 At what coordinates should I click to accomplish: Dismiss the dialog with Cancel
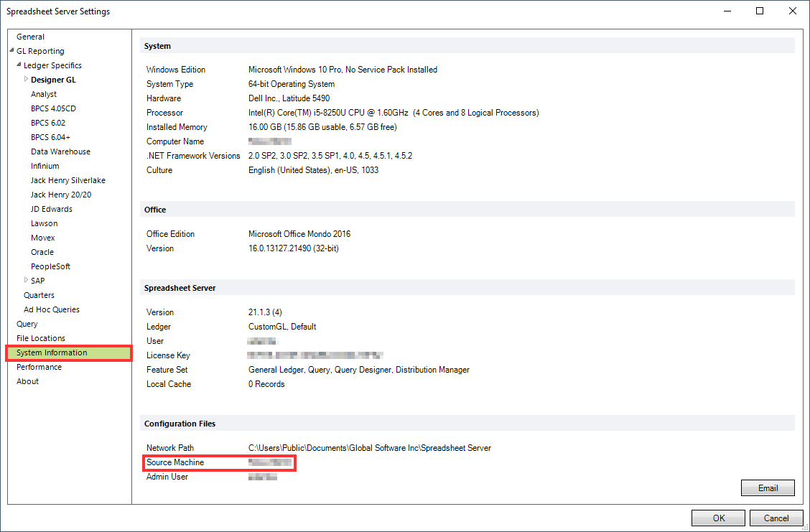click(776, 518)
